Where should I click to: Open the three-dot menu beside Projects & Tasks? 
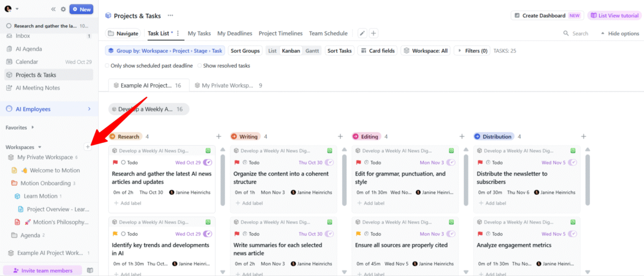(x=171, y=16)
